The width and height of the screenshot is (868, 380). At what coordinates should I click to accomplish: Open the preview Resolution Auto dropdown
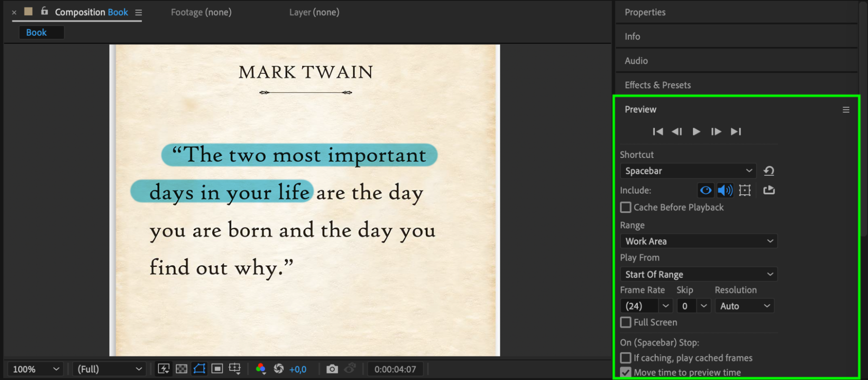[x=745, y=306]
